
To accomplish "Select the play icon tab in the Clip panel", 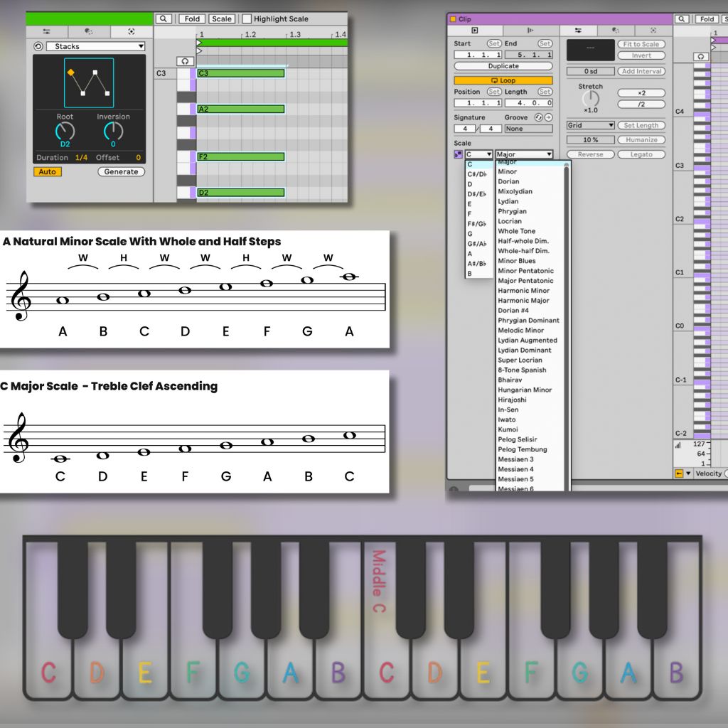I will click(475, 31).
